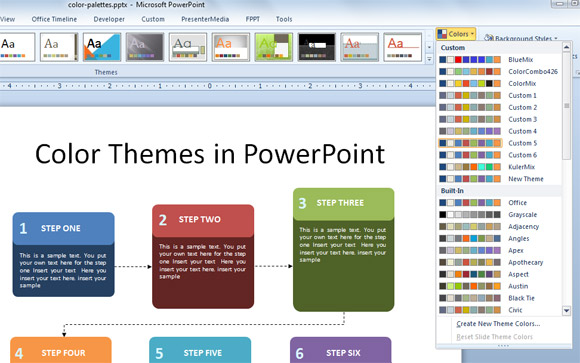
Task: Choose the highlighted Custom 5 palette
Action: point(499,143)
